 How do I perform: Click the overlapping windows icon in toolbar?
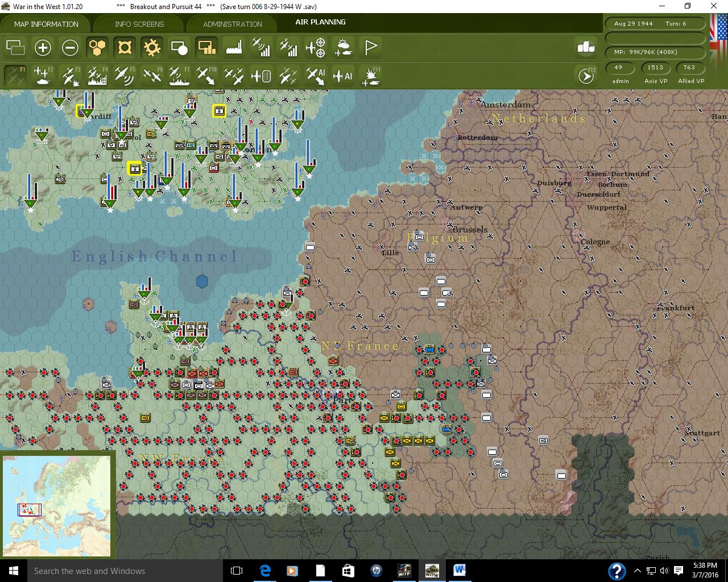(15, 47)
